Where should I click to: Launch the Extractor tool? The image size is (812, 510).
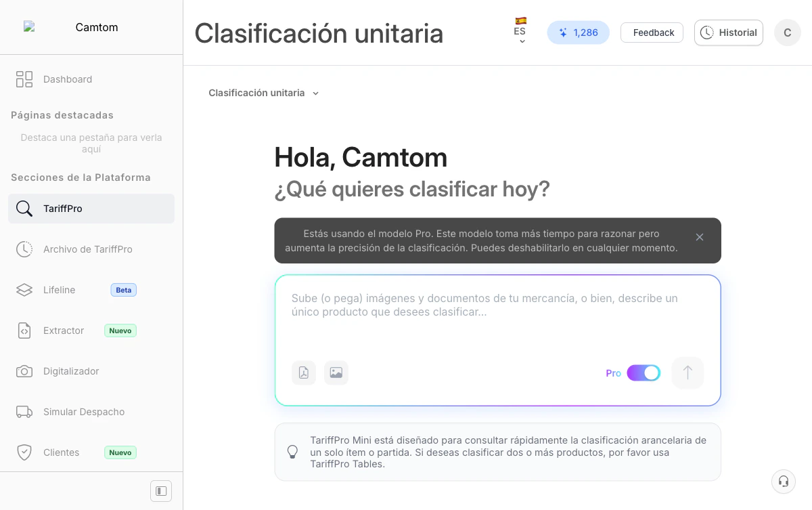coord(63,331)
